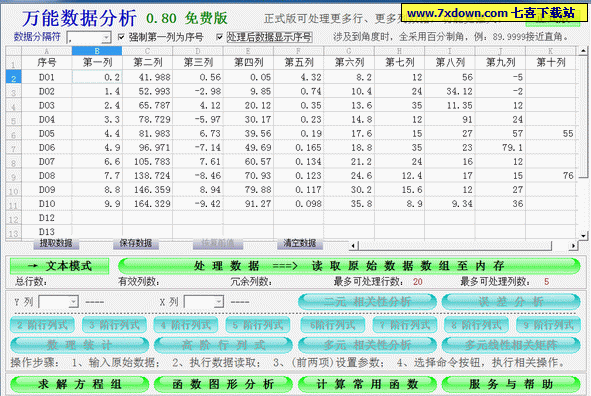Click the 清空数据 button
Screen dimensions: 591x396
[x=300, y=243]
